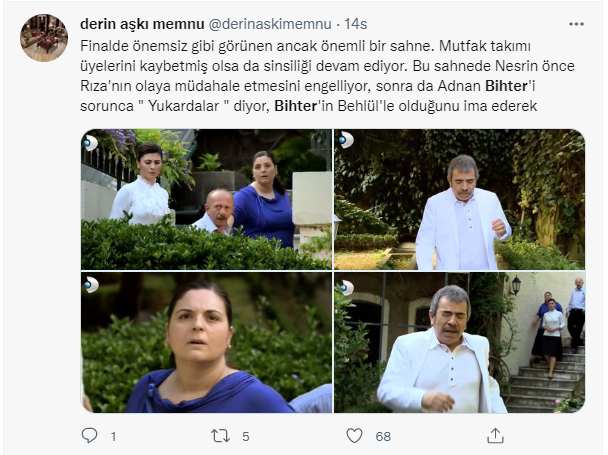Image resolution: width=608 pixels, height=455 pixels.
Task: Click the reply count 1
Action: click(113, 437)
